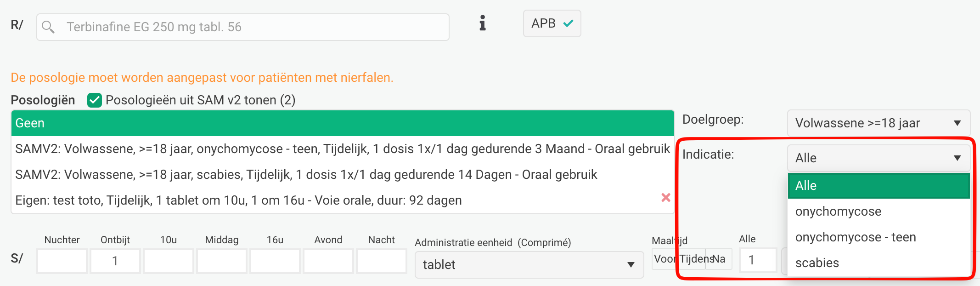This screenshot has height=286, width=980.
Task: Pick SAMV2 onychomycose teen posology
Action: coord(342,149)
